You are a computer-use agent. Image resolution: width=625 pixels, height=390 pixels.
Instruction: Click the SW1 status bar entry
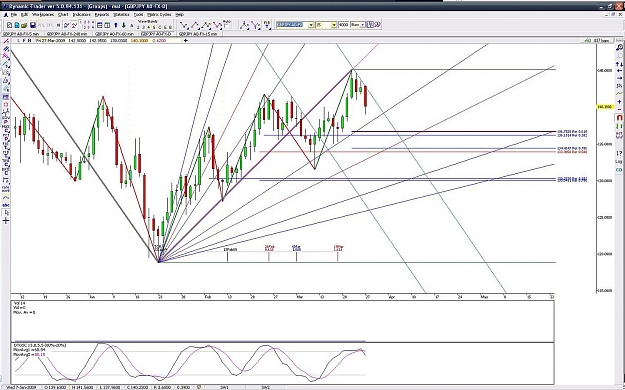click(224, 387)
